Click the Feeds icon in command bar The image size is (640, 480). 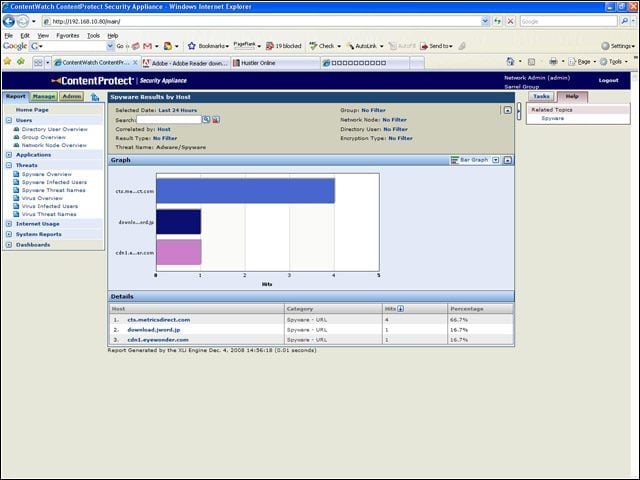tap(531, 62)
